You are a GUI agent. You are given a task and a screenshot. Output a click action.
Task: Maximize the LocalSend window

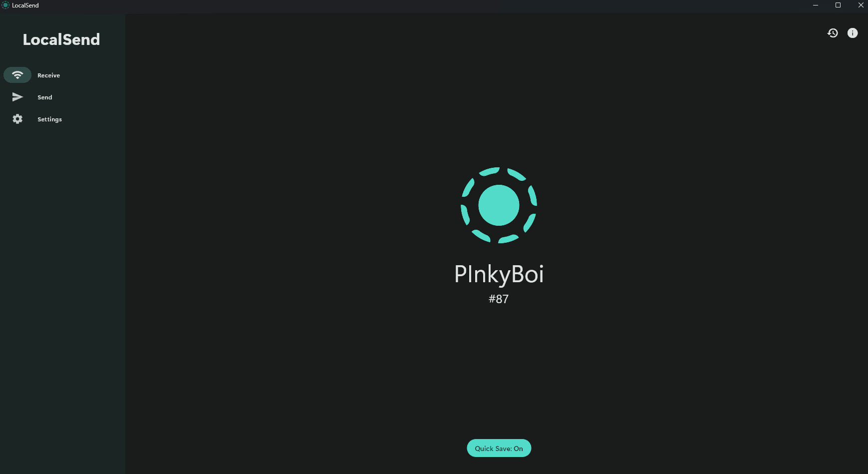838,5
